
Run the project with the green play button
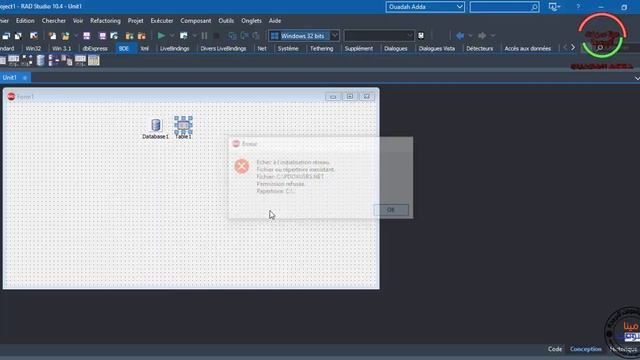(x=161, y=36)
